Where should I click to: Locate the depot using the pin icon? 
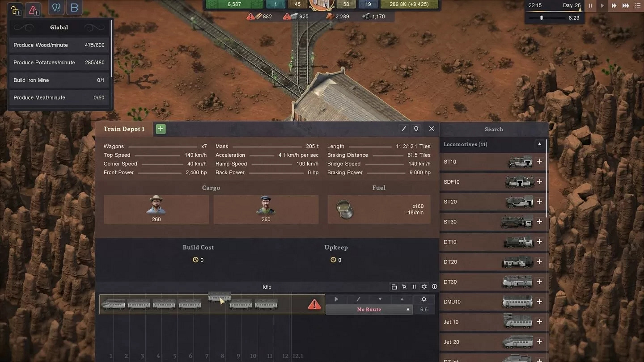coord(416,129)
